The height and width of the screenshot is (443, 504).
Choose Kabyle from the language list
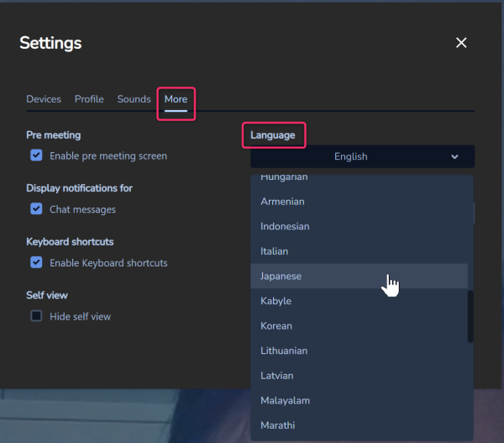(276, 301)
